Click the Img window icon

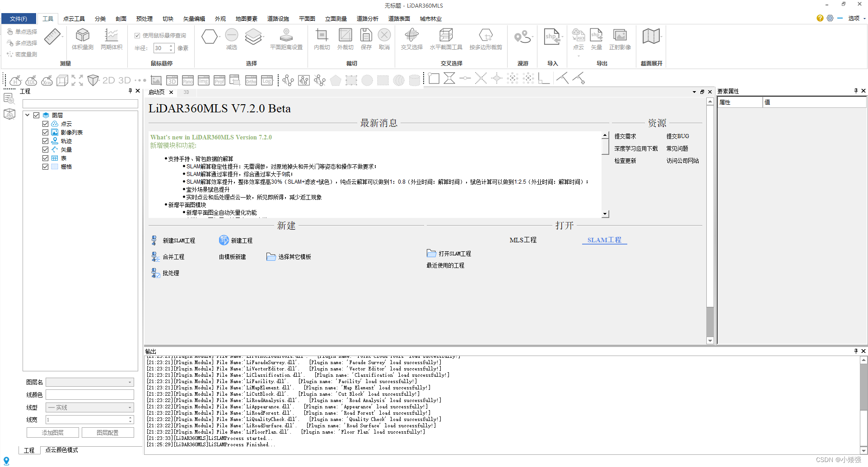tap(204, 80)
